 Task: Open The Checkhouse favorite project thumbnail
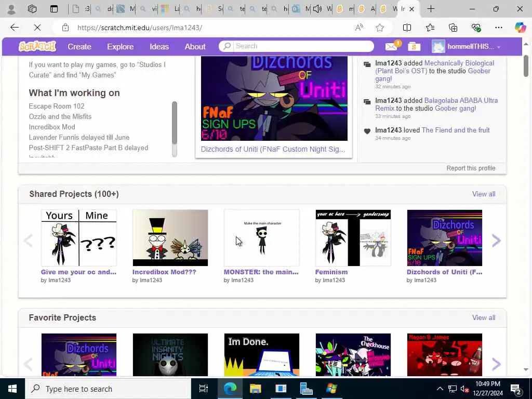[353, 354]
